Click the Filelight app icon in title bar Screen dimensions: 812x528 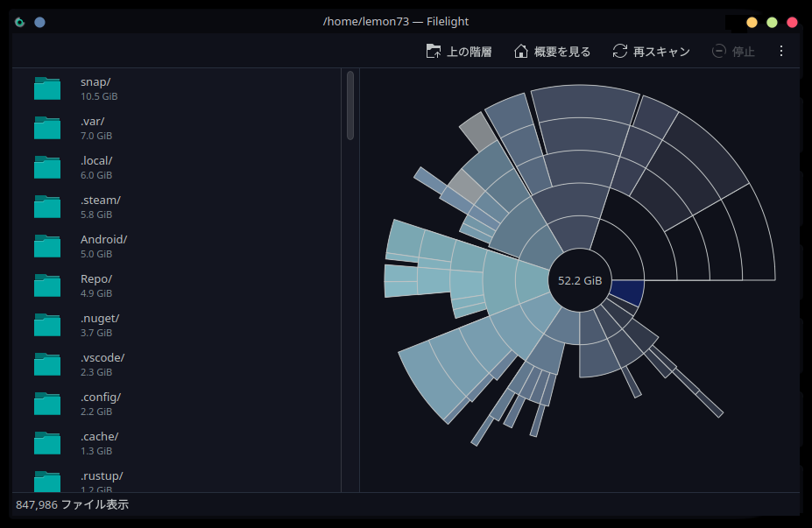(x=20, y=22)
